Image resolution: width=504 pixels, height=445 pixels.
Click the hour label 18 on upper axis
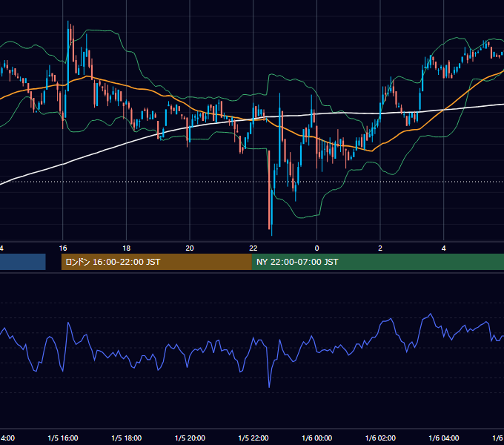click(127, 248)
